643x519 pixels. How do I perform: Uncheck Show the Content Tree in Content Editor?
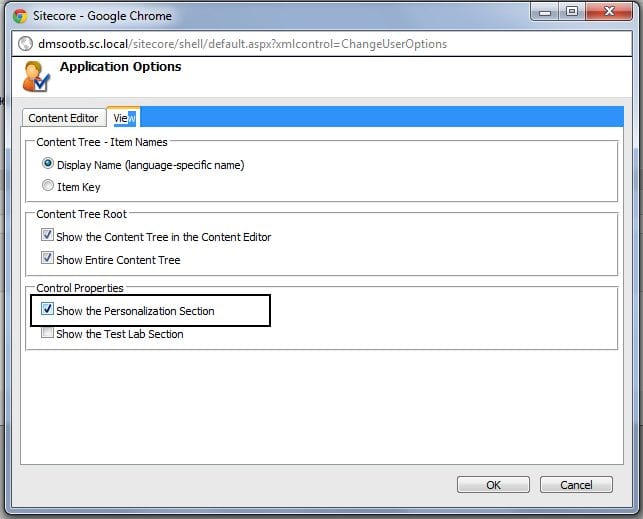coord(47,235)
